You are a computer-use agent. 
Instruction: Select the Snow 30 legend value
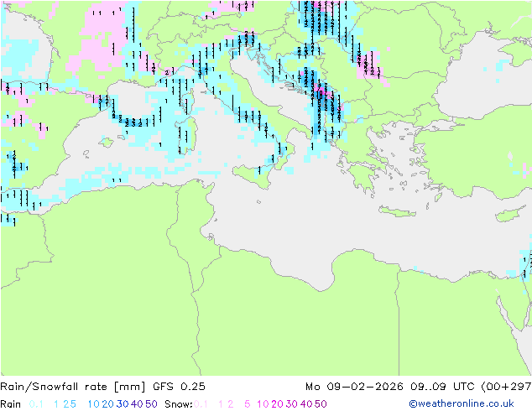292,404
